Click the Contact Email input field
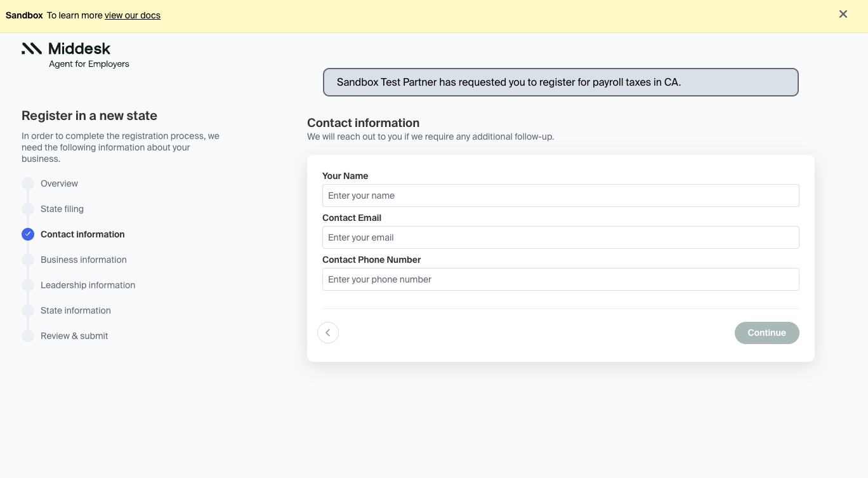 560,237
